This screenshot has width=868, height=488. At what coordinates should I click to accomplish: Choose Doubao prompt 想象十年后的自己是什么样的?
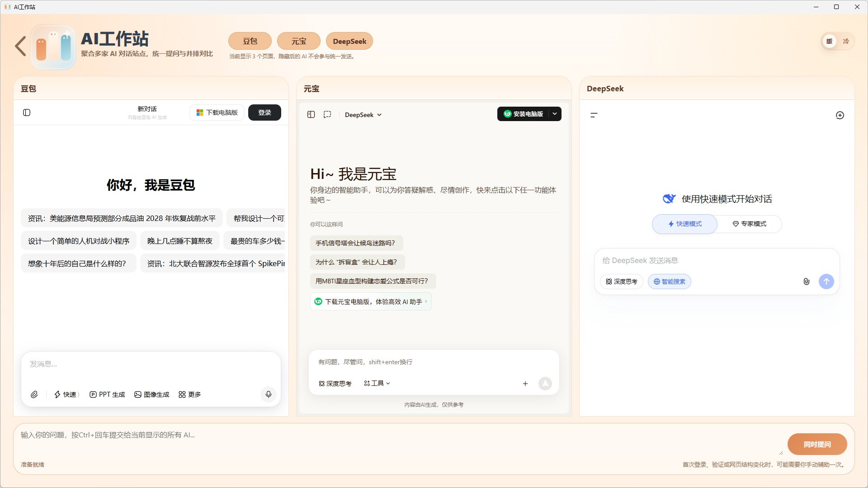[79, 263]
